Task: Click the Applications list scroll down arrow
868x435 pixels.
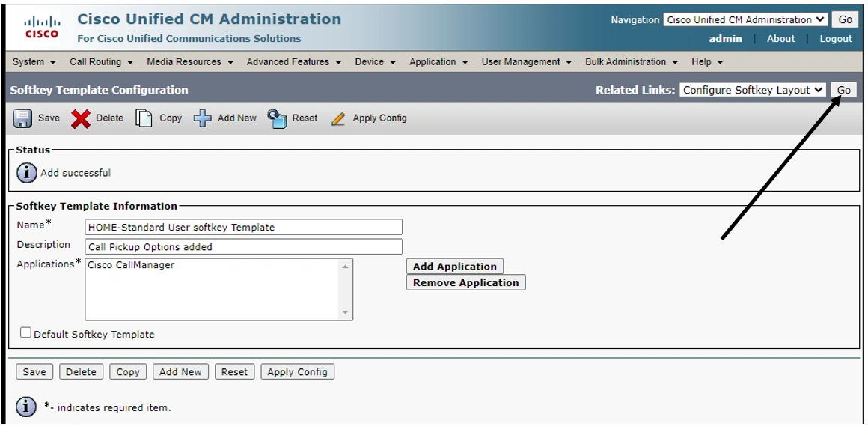Action: click(346, 312)
